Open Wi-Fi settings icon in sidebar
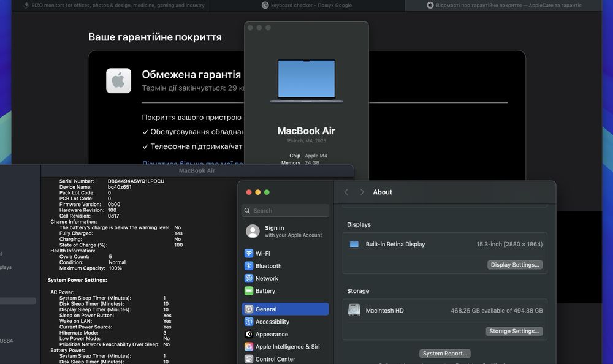The width and height of the screenshot is (613, 364). 249,253
